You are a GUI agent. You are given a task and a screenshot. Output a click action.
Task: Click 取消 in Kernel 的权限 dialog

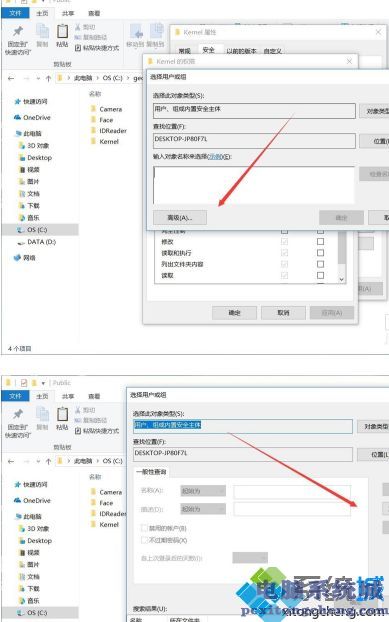pos(283,313)
